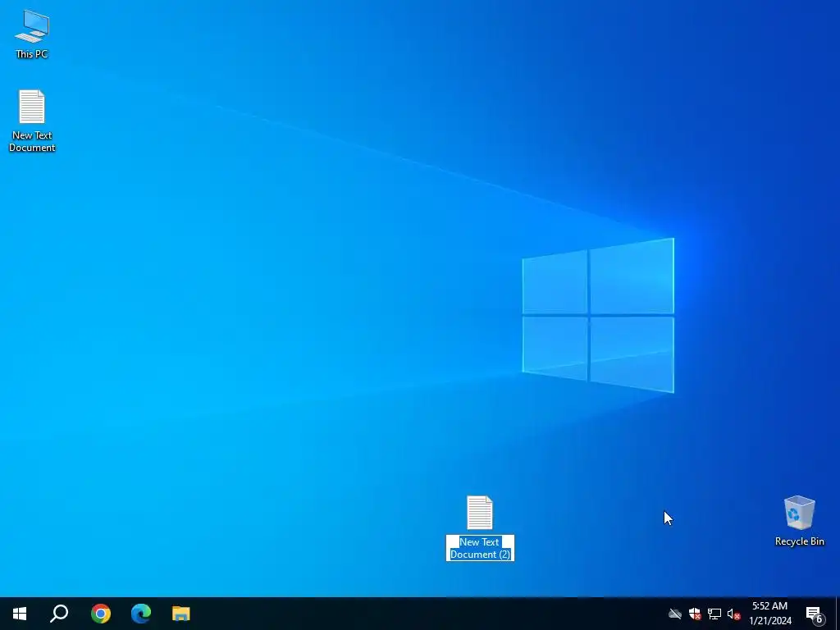Image resolution: width=840 pixels, height=630 pixels.
Task: Click the network status tray icon
Action: point(714,614)
